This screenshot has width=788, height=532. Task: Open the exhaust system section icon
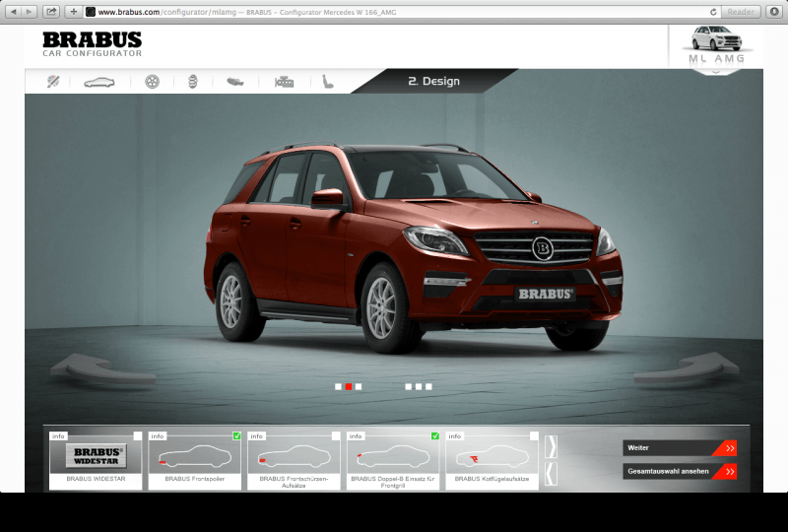coord(235,82)
